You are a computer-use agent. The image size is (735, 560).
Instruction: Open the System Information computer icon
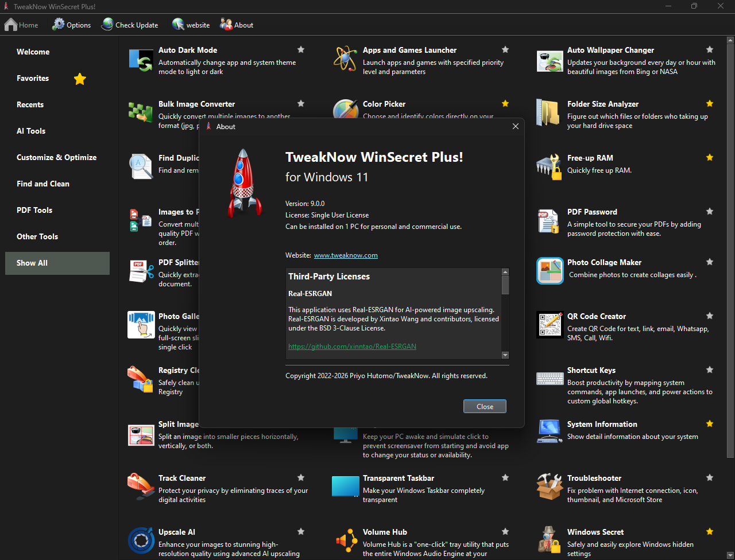pos(550,431)
